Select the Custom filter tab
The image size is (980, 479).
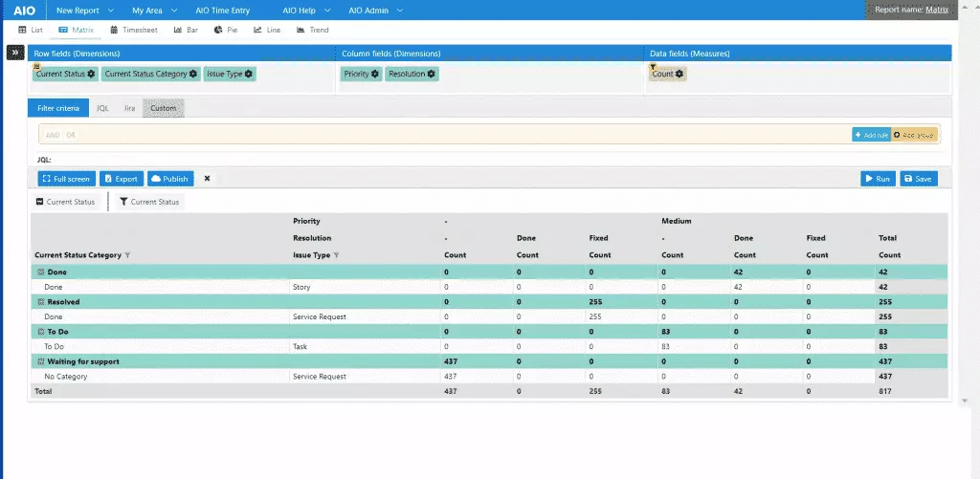(163, 108)
